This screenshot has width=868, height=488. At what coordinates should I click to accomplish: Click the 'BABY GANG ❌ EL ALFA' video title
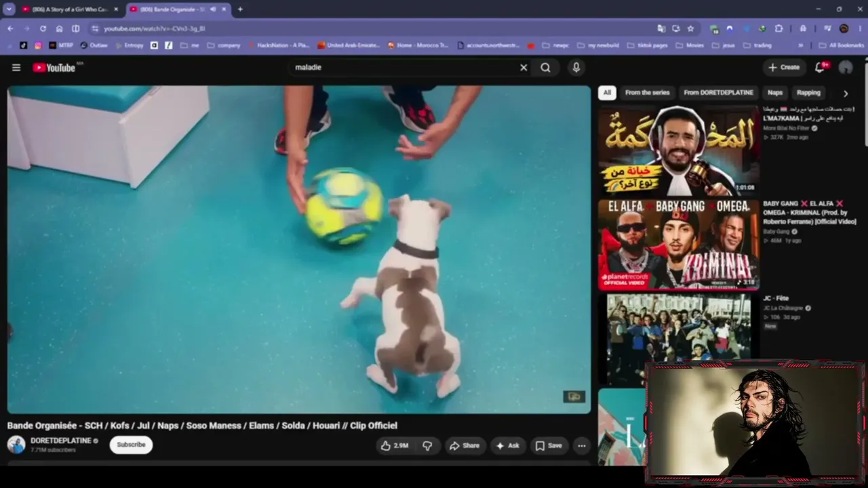pyautogui.click(x=810, y=212)
